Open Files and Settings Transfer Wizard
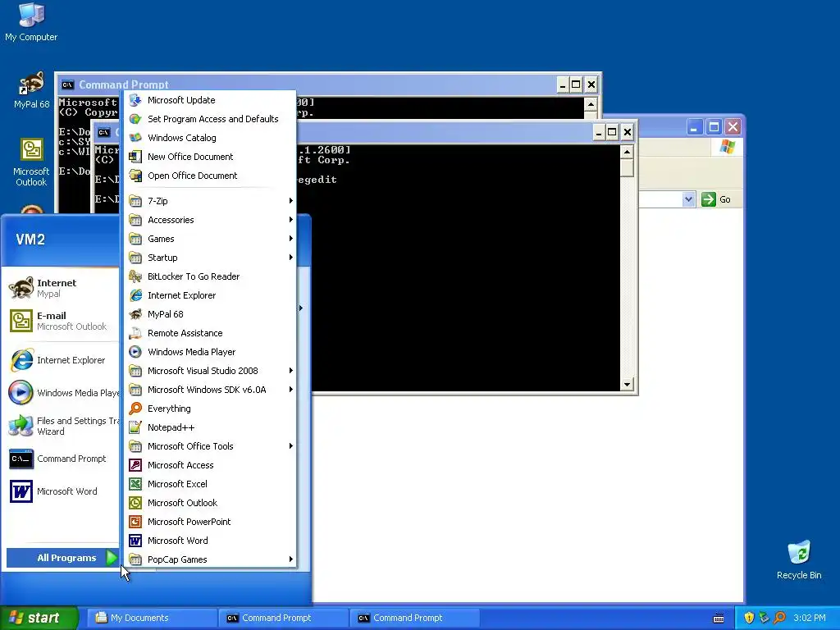840x630 pixels. 62,426
